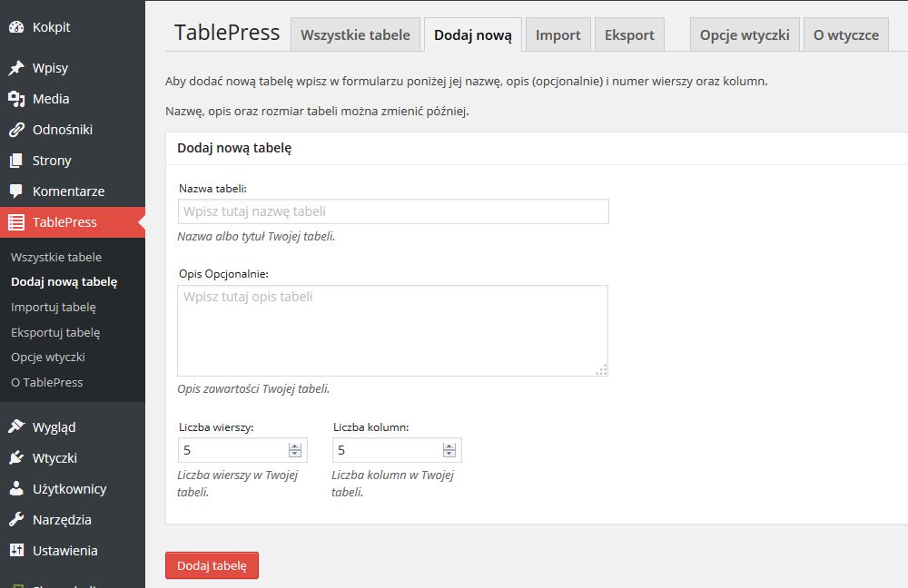Click the Strony pages icon

pyautogui.click(x=16, y=161)
